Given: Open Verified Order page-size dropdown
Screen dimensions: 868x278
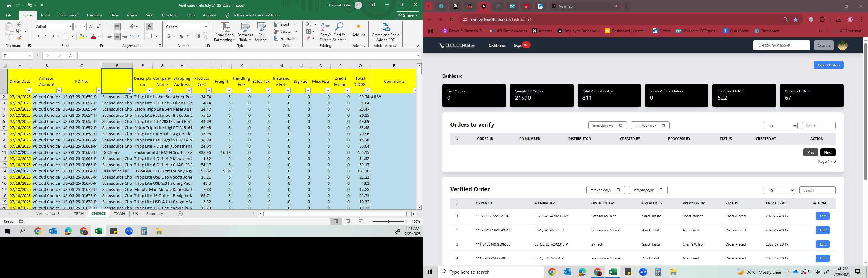Looking at the screenshot, I should click(779, 190).
